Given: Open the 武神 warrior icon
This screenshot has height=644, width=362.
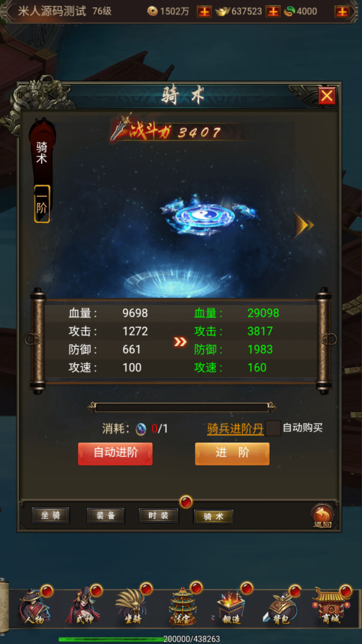Looking at the screenshot, I should (84, 607).
